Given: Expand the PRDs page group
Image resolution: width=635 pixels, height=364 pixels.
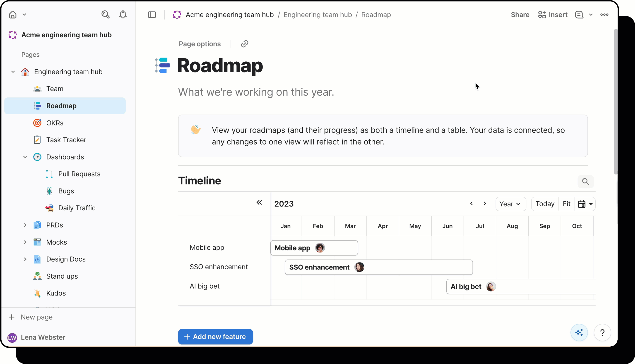Looking at the screenshot, I should click(x=25, y=225).
